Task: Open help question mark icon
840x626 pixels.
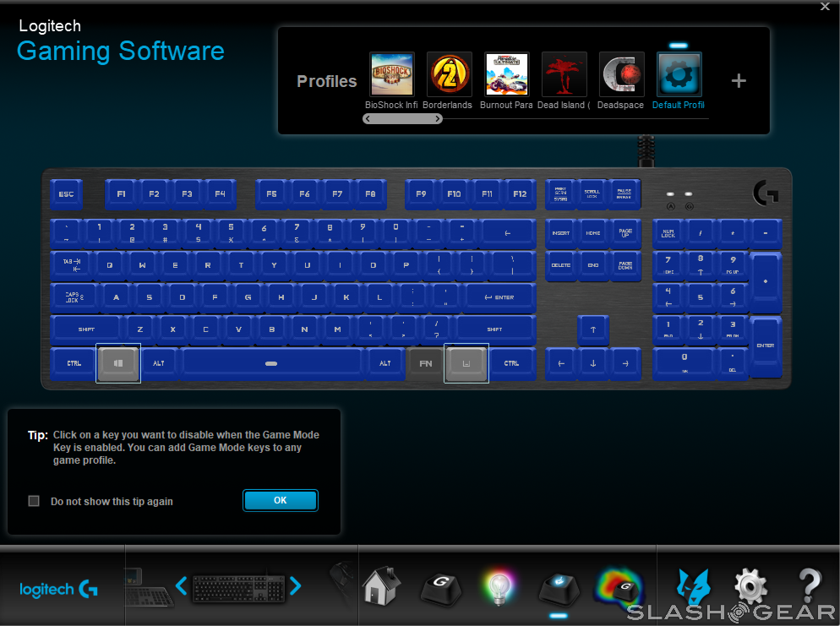Action: coord(810,585)
